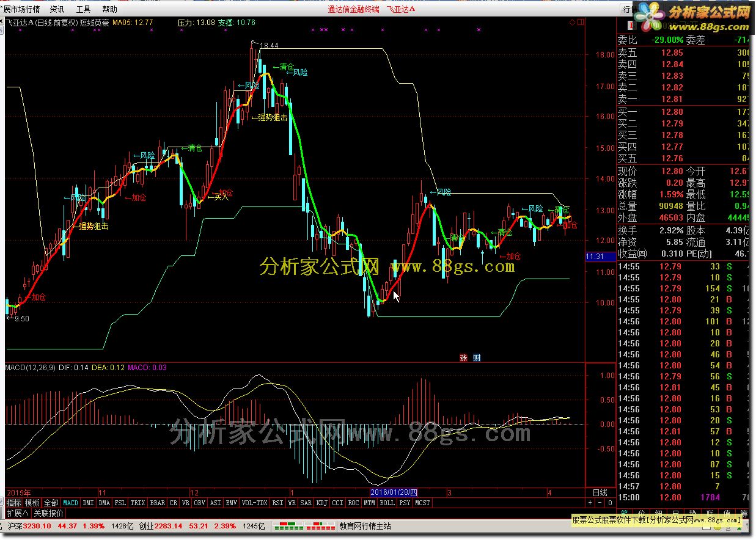The height and width of the screenshot is (540, 756).
Task: Click the 压力: 13.08 resistance value
Action: pos(196,23)
